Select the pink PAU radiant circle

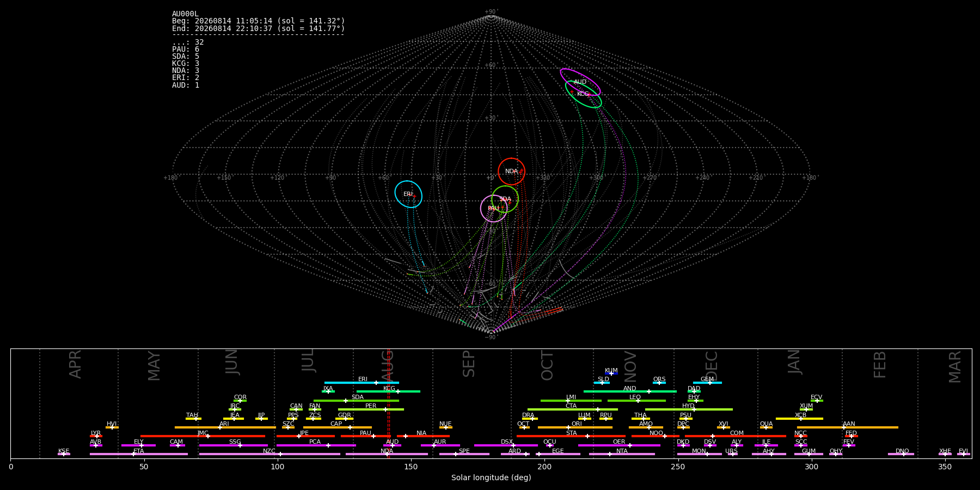pyautogui.click(x=494, y=209)
